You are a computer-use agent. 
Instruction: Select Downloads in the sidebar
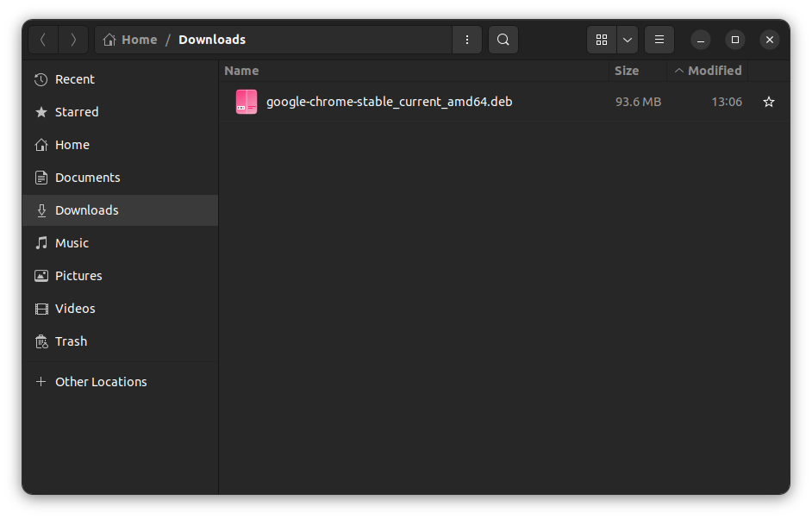[120, 210]
